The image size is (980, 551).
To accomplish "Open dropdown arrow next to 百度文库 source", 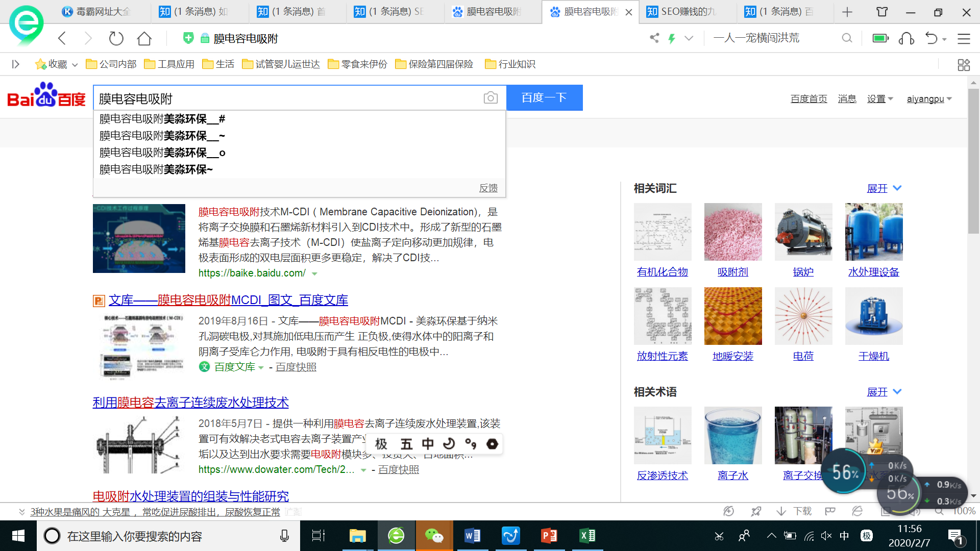I will click(x=261, y=368).
